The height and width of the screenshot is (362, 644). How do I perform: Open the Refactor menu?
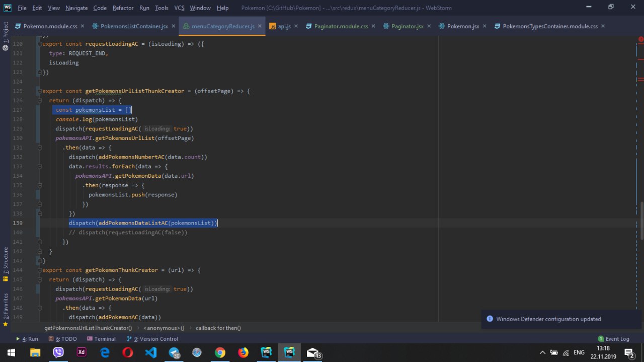123,8
